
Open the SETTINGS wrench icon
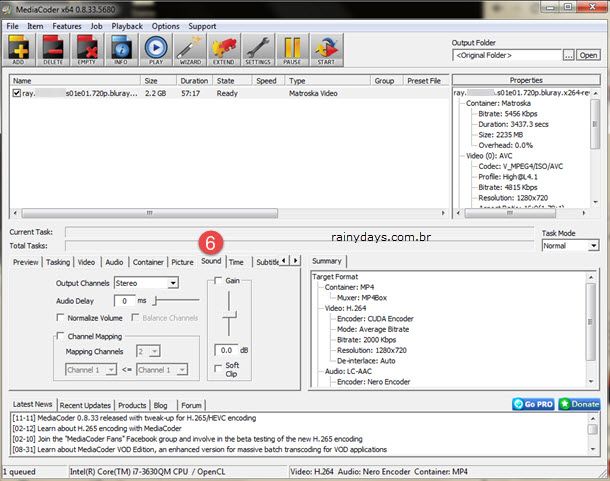click(x=258, y=49)
